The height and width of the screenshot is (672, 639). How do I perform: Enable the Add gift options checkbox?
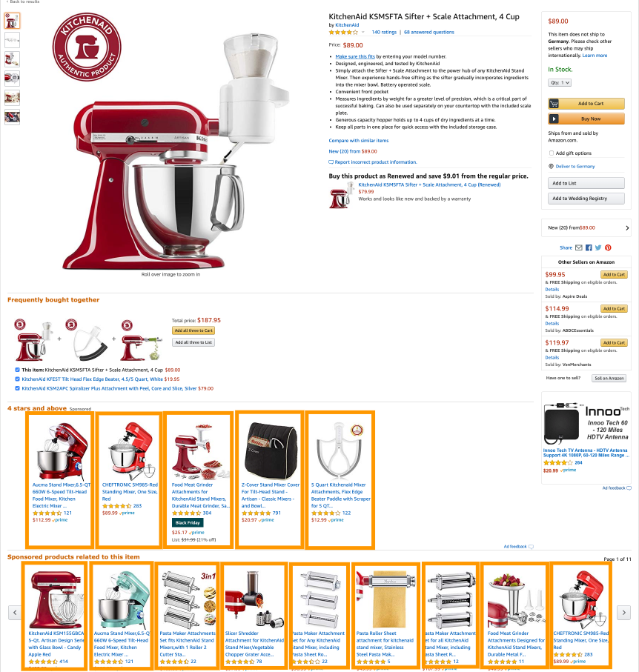(551, 153)
